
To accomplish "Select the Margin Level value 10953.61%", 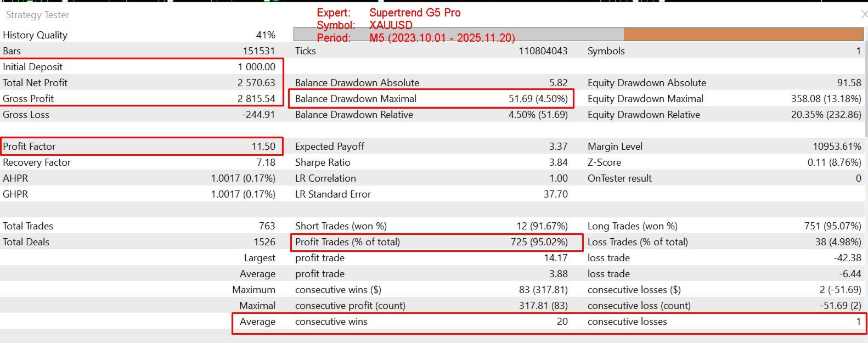I will coord(837,147).
